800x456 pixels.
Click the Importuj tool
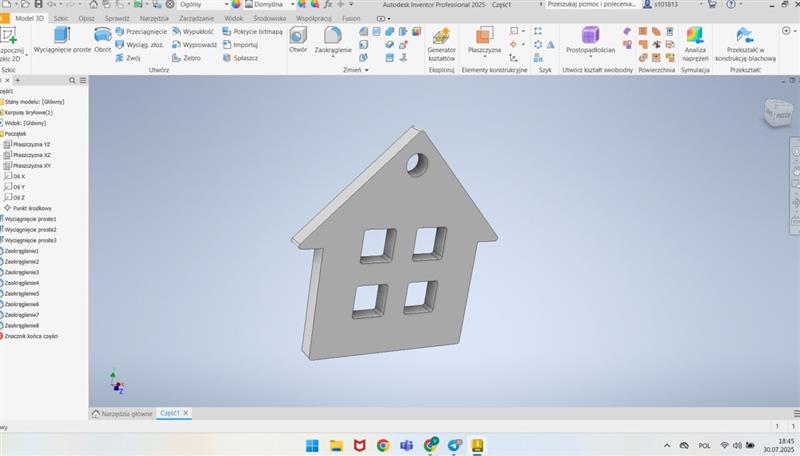(x=240, y=45)
